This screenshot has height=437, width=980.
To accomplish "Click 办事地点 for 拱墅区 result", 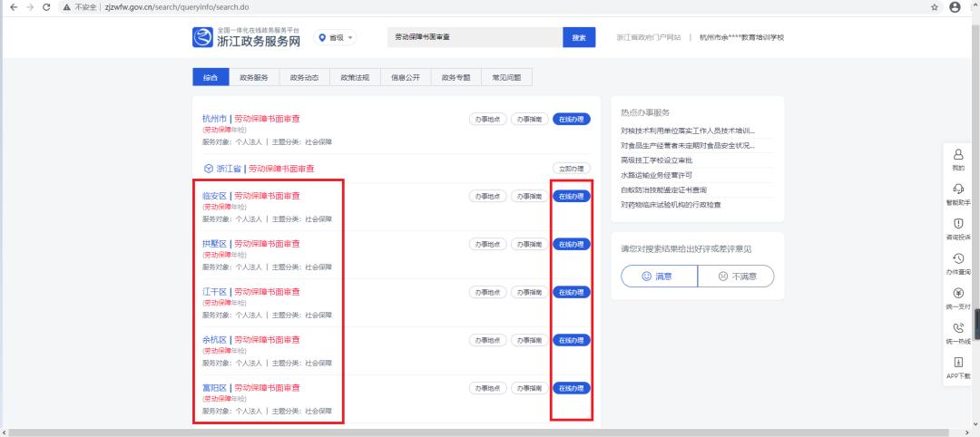I will point(488,244).
